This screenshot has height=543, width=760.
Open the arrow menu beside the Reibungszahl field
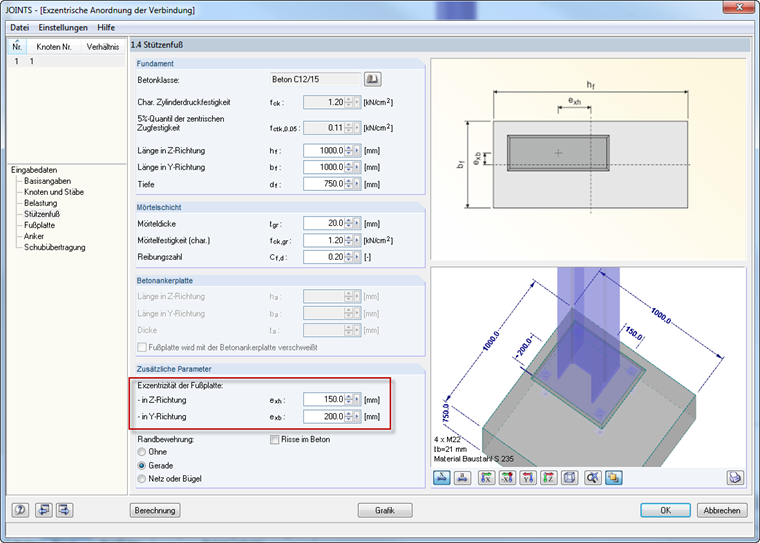[357, 257]
